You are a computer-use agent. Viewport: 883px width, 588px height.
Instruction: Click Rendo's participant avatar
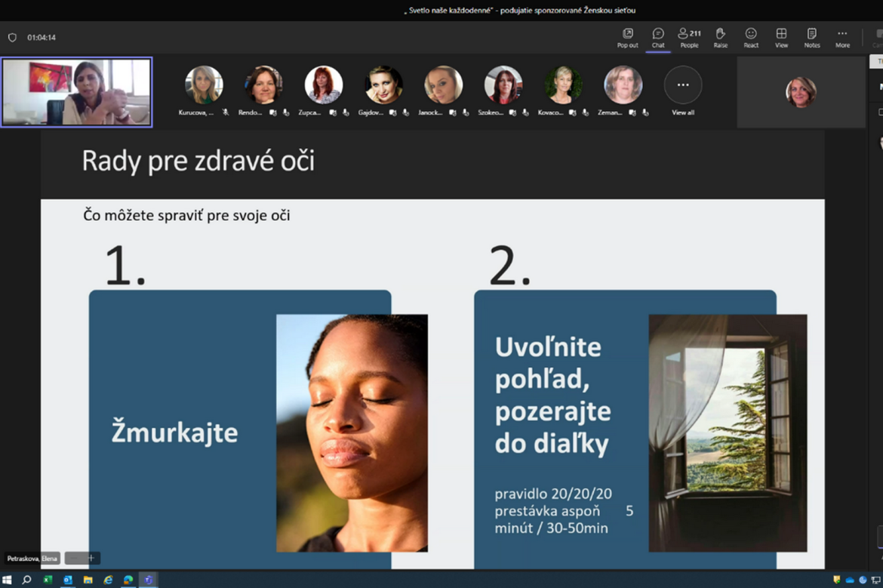pyautogui.click(x=263, y=85)
